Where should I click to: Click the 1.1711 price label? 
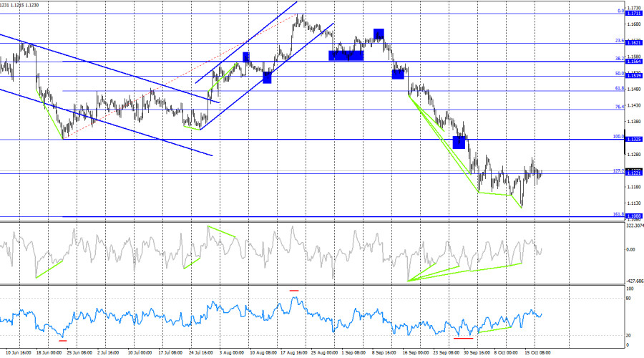[634, 14]
